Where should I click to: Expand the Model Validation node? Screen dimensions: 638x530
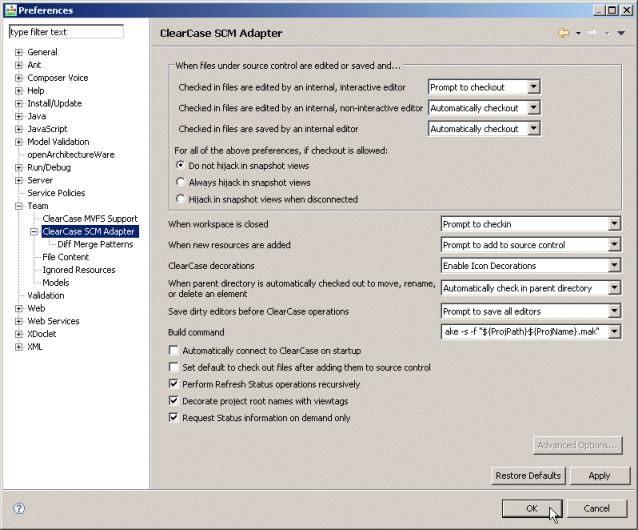coord(19,142)
